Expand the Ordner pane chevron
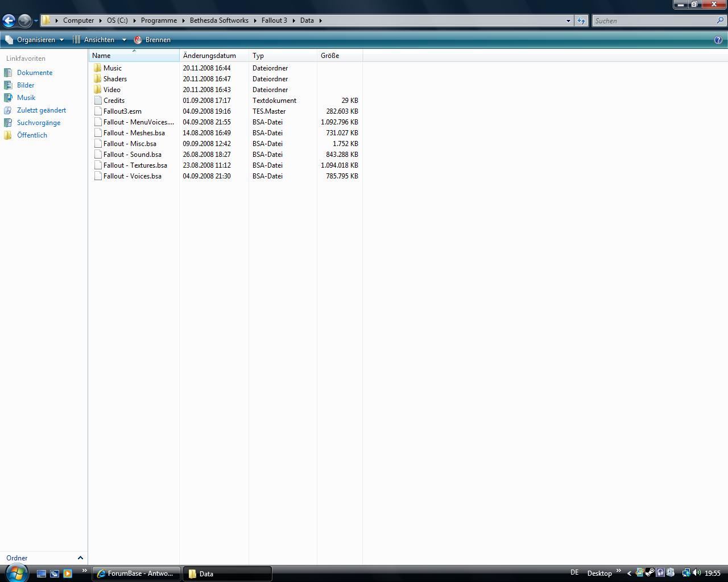Viewport: 728px width, 582px height. point(80,558)
